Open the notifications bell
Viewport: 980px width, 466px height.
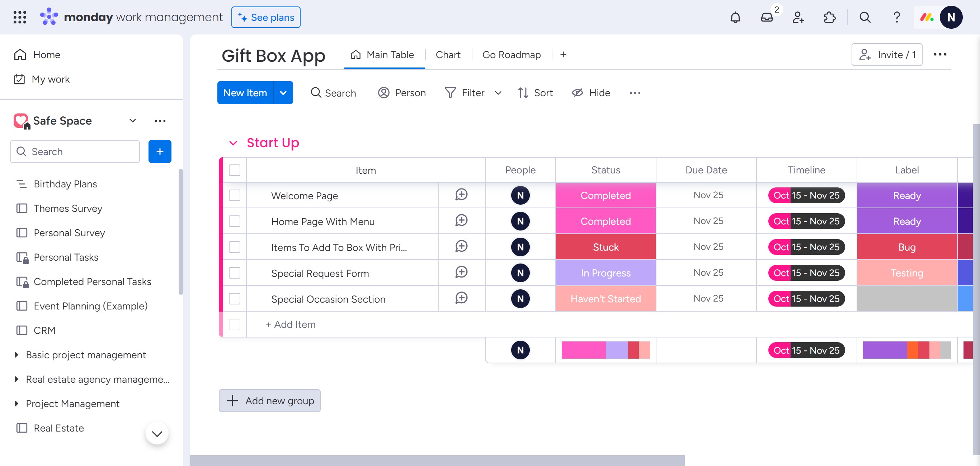coord(735,18)
